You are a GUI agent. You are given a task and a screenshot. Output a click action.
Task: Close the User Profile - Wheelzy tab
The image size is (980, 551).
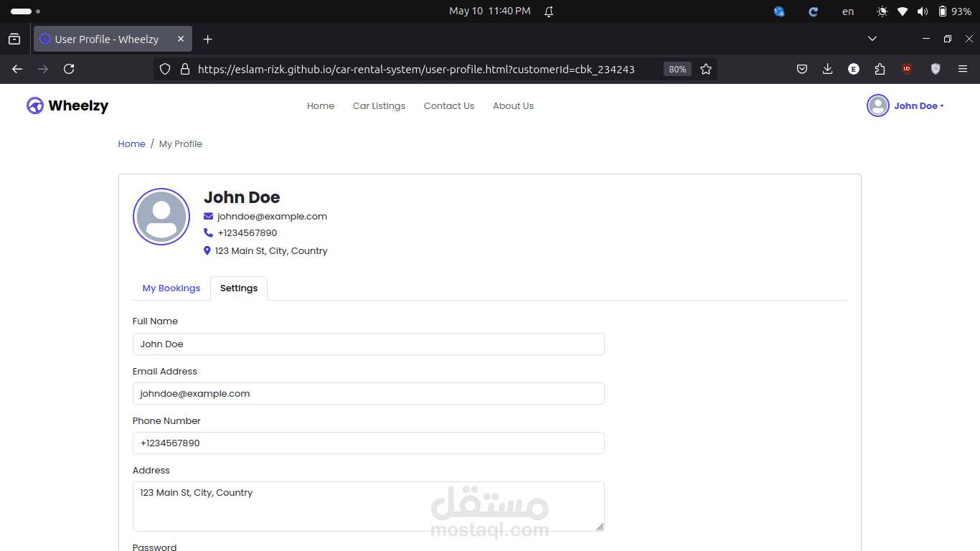click(181, 39)
